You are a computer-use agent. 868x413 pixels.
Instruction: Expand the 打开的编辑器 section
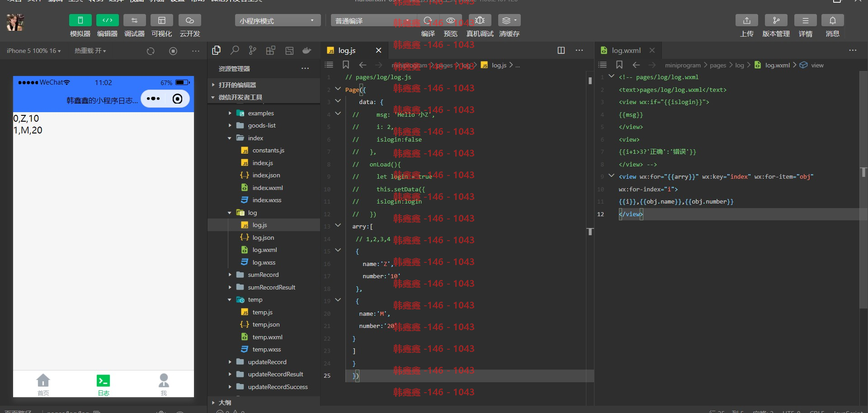[264, 85]
